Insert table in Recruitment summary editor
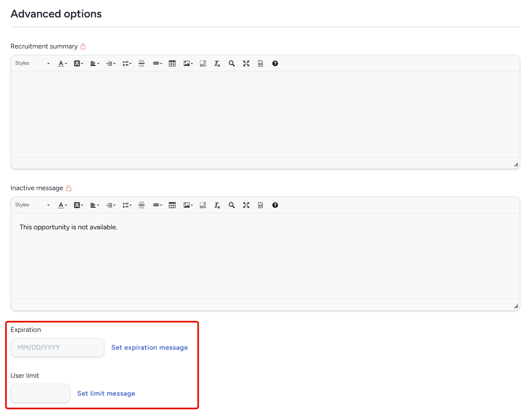This screenshot has width=532, height=414. (x=172, y=63)
